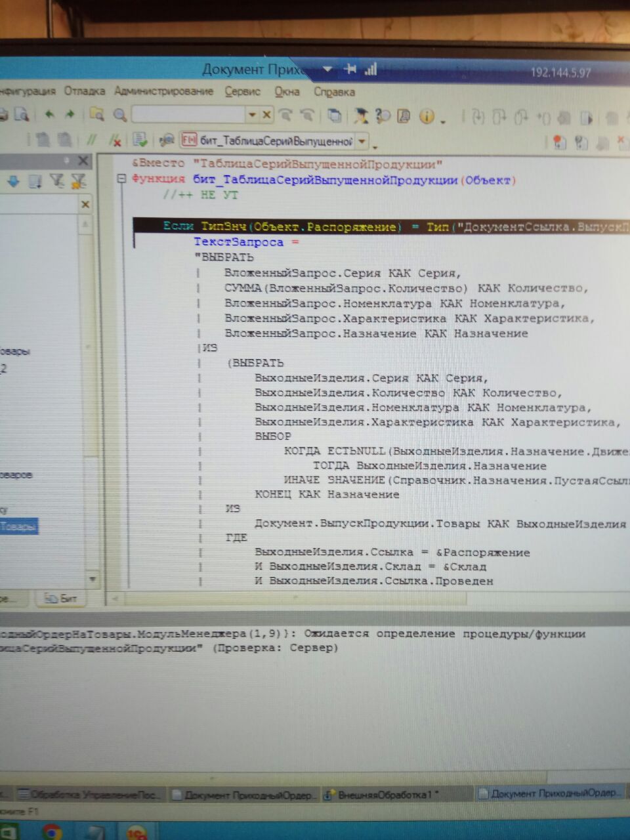Click the line "Документ.ВыпускПродукции.Товары КАК ВыходныеИзделия"

click(x=440, y=524)
